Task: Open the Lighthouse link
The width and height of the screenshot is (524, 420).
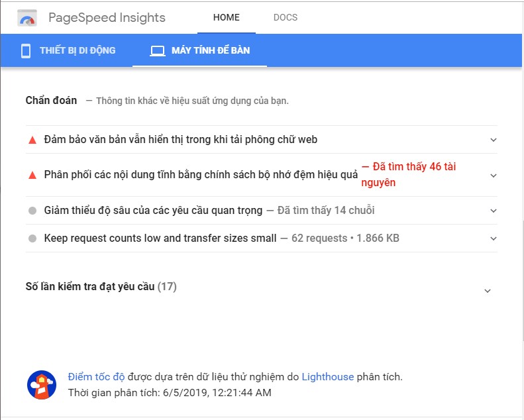Action: tap(327, 376)
